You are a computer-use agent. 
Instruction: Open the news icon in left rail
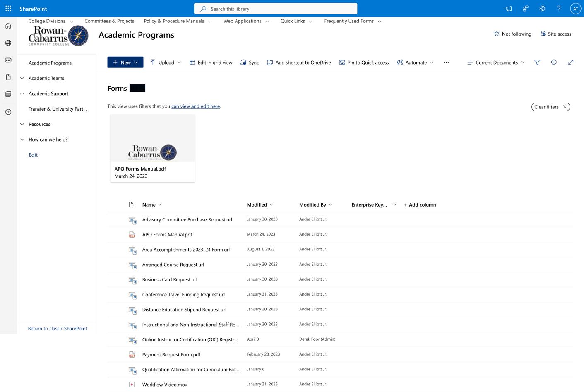click(8, 60)
